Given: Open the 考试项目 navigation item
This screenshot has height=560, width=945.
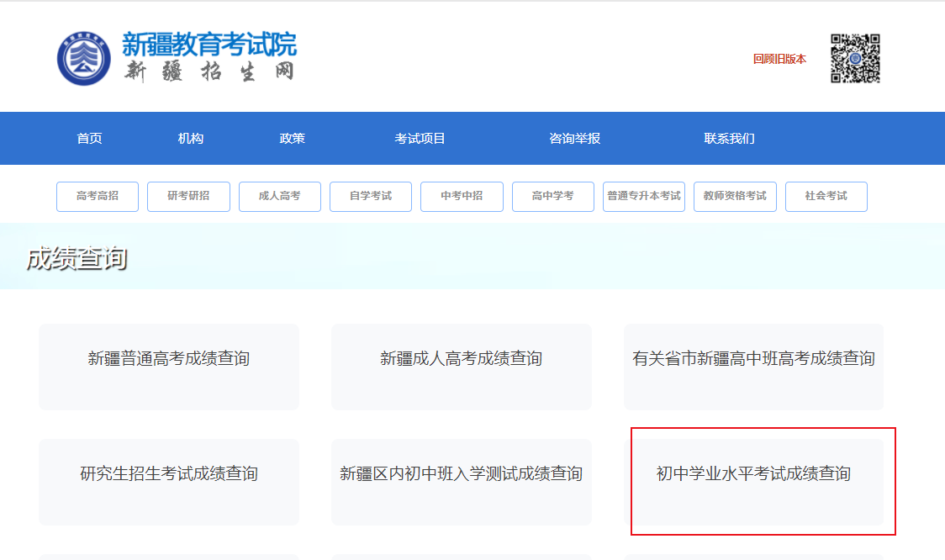Looking at the screenshot, I should [x=420, y=139].
